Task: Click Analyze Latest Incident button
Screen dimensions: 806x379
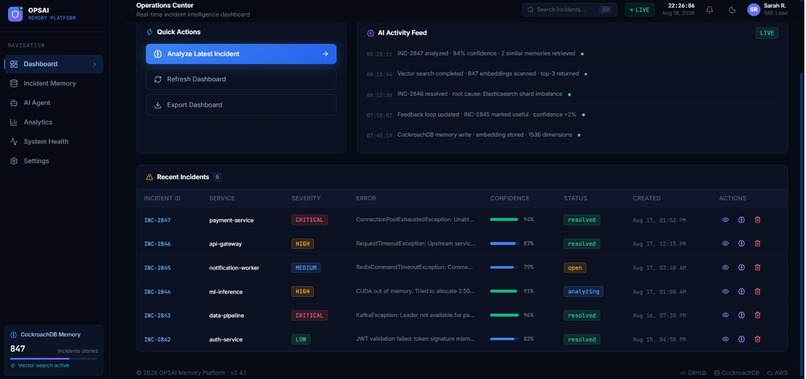Action: click(241, 54)
